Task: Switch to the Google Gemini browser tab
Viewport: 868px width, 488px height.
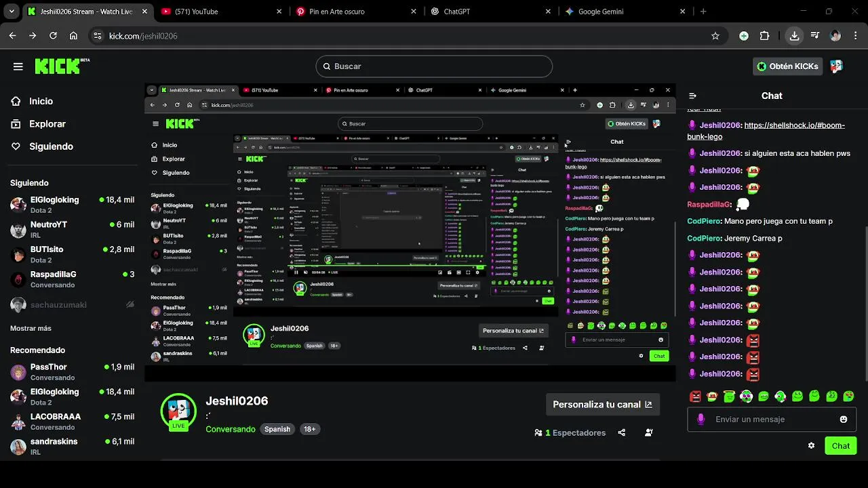Action: tap(624, 12)
